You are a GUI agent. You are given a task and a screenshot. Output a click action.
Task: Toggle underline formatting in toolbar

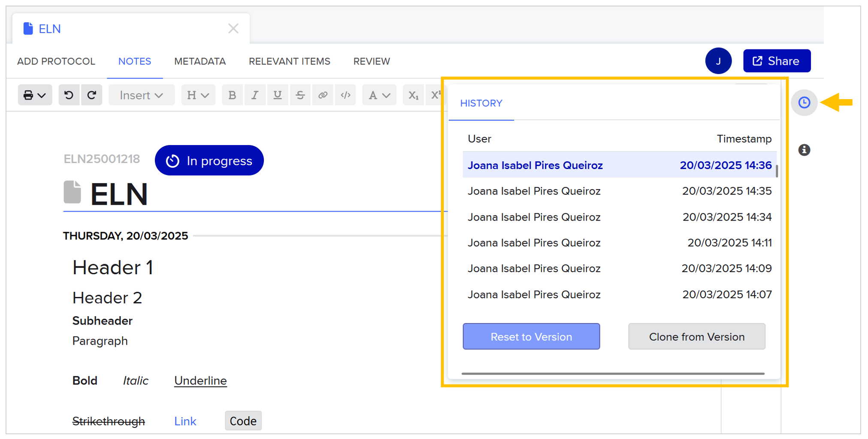click(278, 95)
